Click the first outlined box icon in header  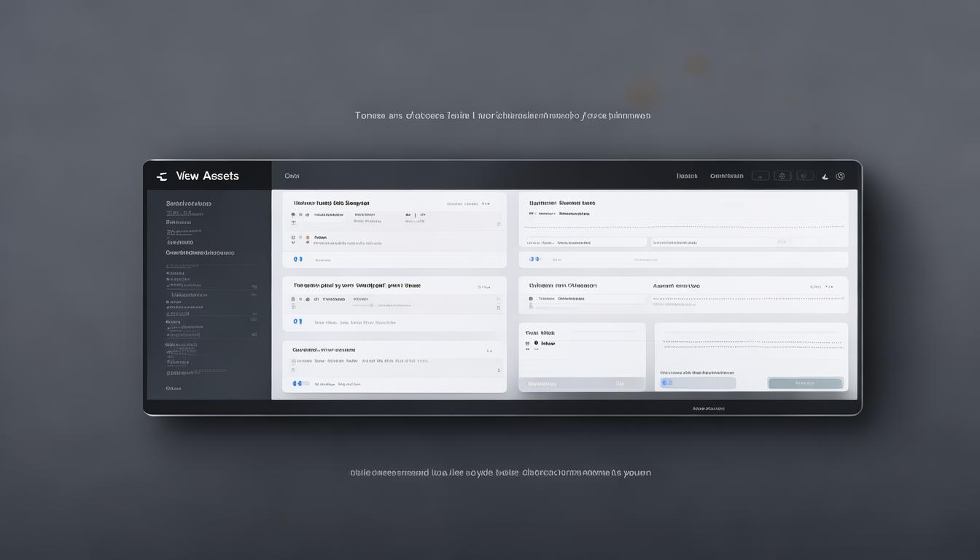tap(760, 176)
